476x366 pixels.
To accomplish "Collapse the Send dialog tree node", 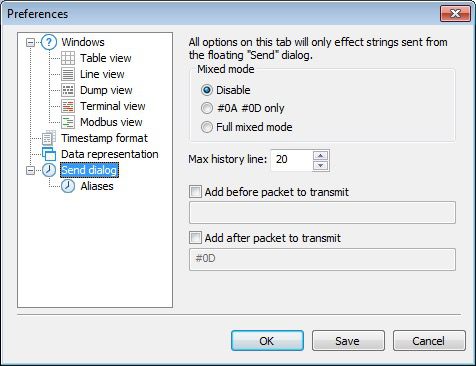I will click(x=30, y=170).
